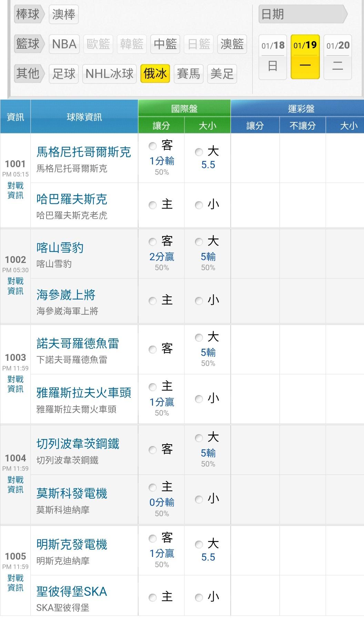Open 對戰資訊 link for game 1003
Screen dimensions: 364x621
[16, 384]
